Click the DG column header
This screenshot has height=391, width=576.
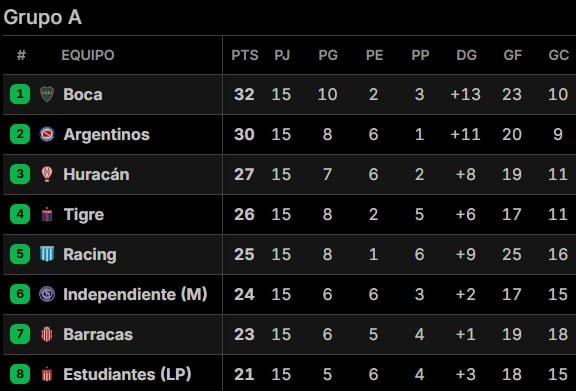467,55
